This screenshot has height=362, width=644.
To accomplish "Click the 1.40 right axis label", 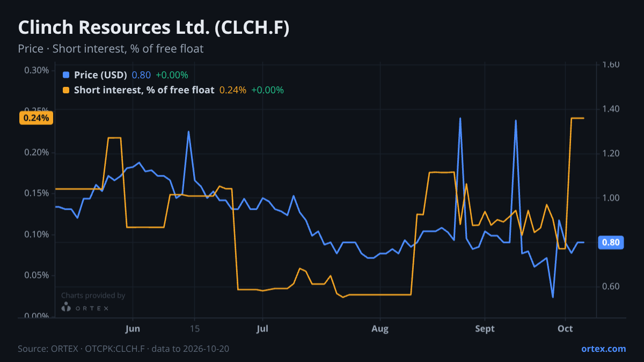I will 611,109.
